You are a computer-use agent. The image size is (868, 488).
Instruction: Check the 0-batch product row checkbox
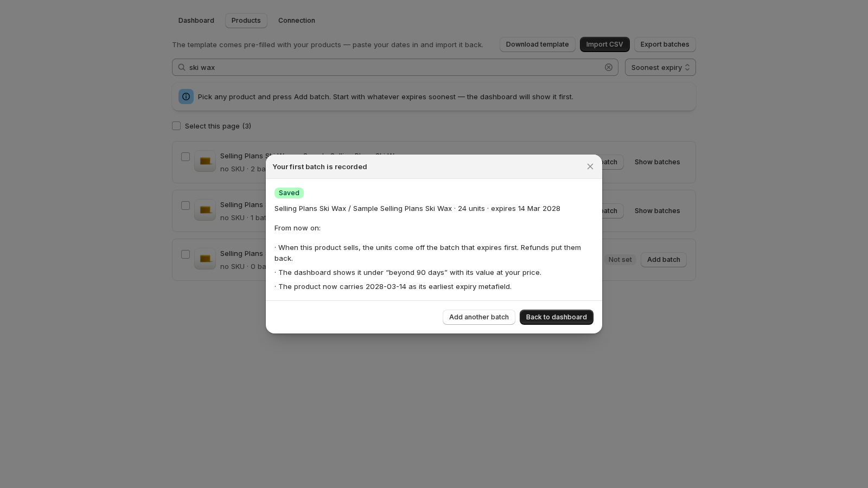186,254
